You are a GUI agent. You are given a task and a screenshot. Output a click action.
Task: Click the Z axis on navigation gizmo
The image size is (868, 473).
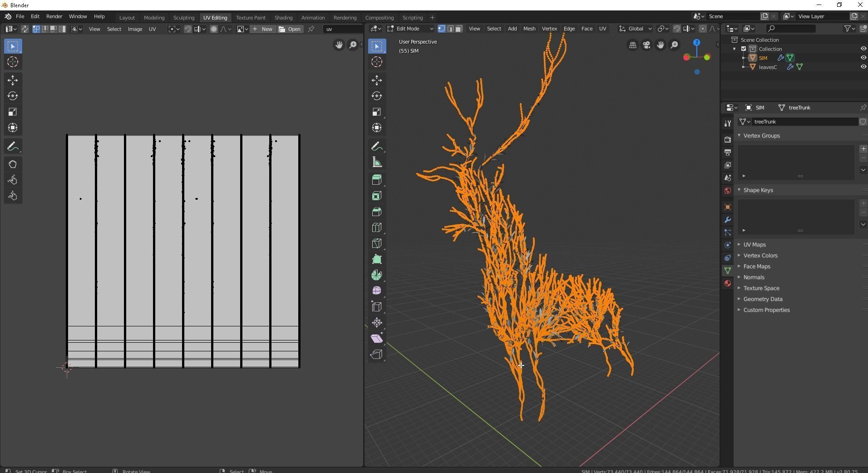(x=696, y=43)
